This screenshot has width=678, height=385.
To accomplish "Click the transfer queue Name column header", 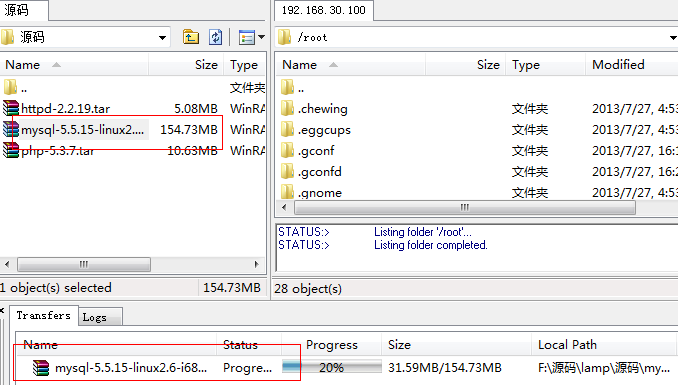I will pyautogui.click(x=116, y=345).
